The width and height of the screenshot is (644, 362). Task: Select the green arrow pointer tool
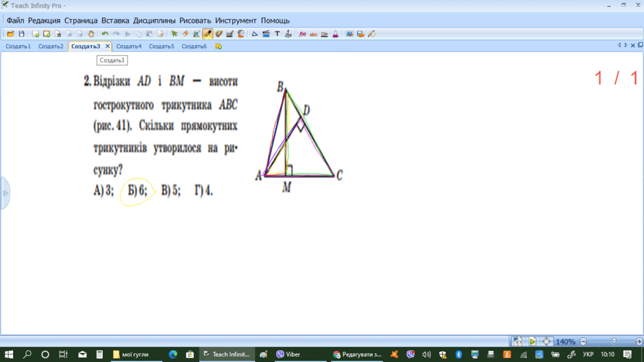175,34
